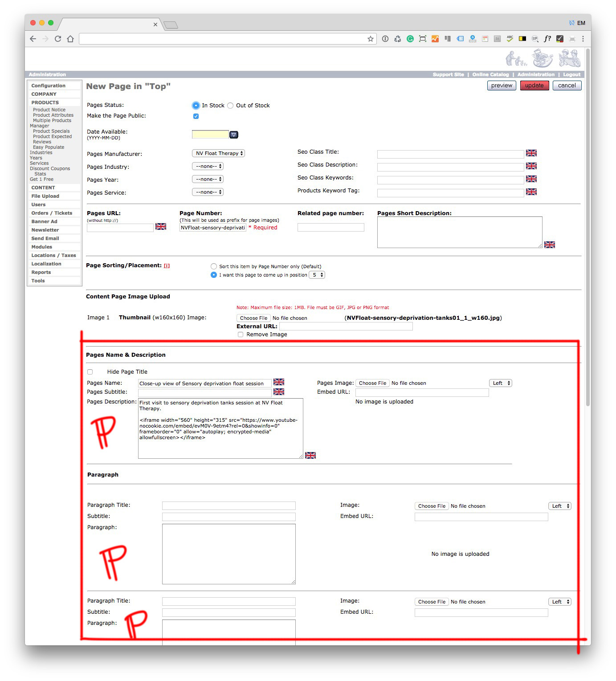
Task: Click into Date Available yellow field
Action: pyautogui.click(x=210, y=134)
